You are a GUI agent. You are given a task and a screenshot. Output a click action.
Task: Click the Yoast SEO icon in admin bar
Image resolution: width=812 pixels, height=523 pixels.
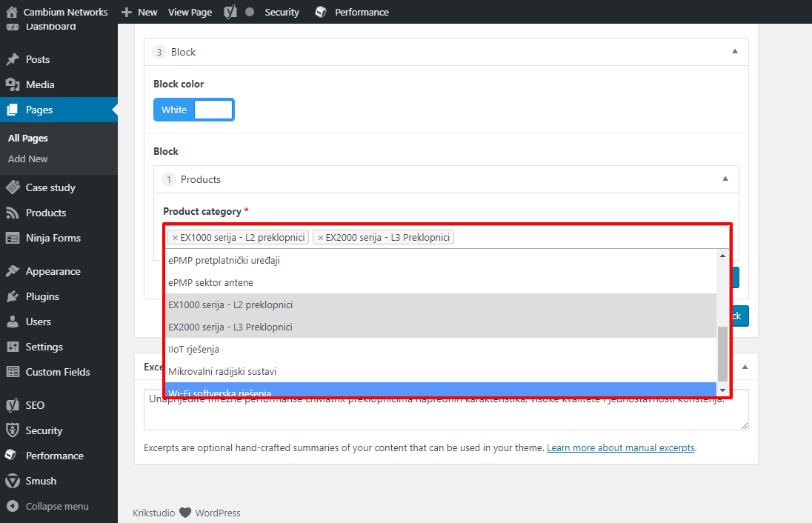(230, 12)
